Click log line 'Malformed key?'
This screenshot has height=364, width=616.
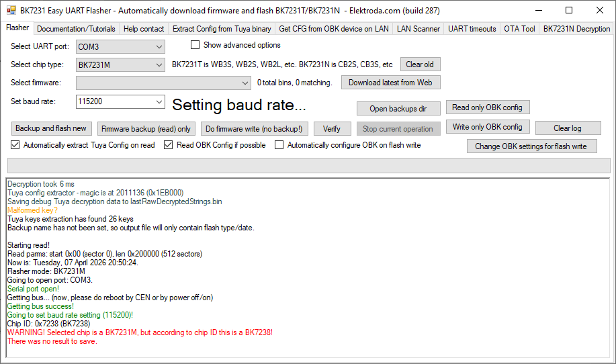tap(33, 210)
